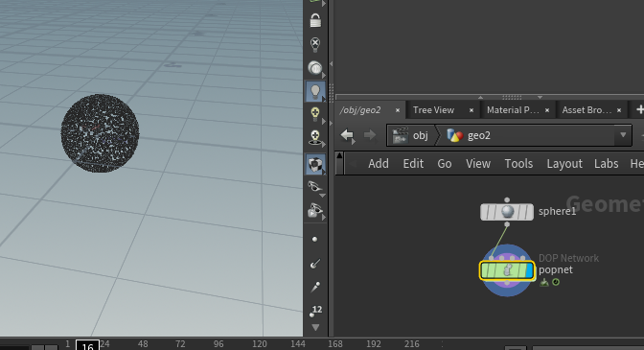This screenshot has width=644, height=350.
Task: Click the sphere1 node label
Action: point(557,212)
